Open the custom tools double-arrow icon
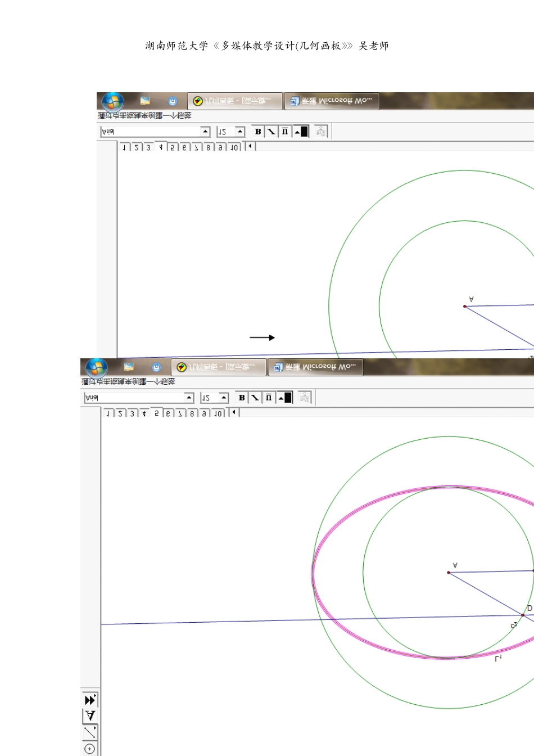This screenshot has height=756, width=534. click(90, 700)
